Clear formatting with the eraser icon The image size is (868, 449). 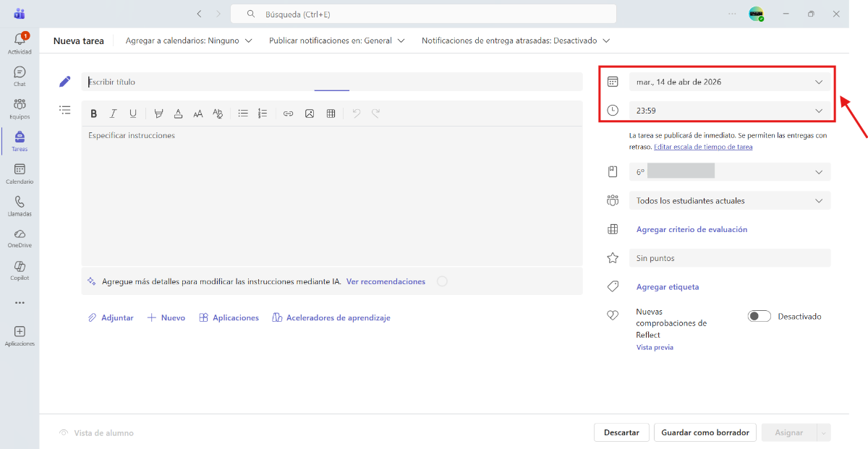coord(218,114)
